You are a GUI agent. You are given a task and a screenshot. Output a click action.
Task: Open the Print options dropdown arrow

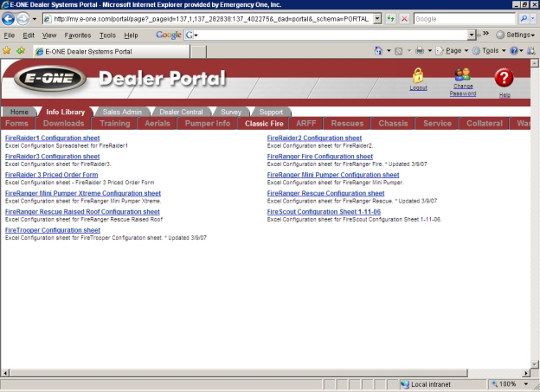click(430, 51)
